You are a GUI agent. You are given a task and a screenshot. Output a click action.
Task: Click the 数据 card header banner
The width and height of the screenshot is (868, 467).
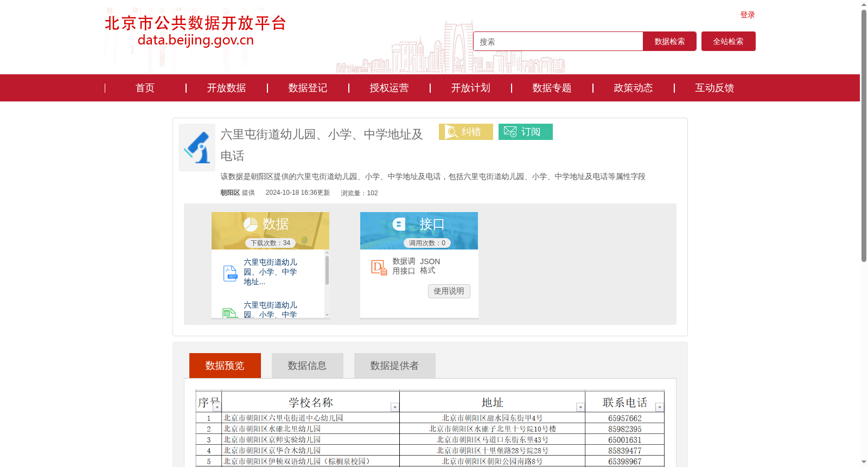[270, 231]
